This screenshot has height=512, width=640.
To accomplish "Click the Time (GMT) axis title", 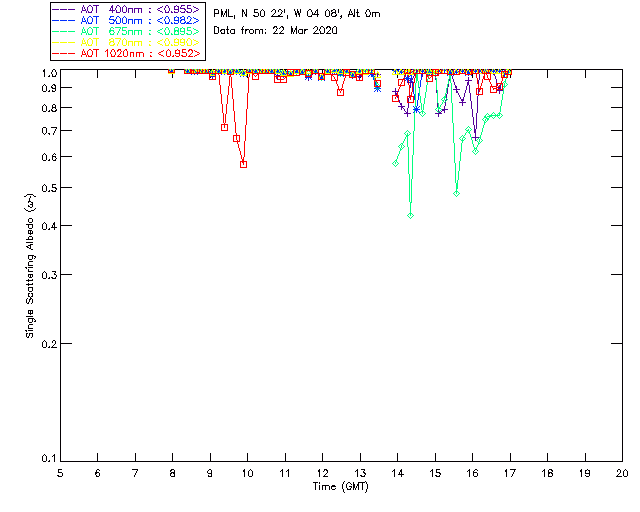I will [340, 487].
